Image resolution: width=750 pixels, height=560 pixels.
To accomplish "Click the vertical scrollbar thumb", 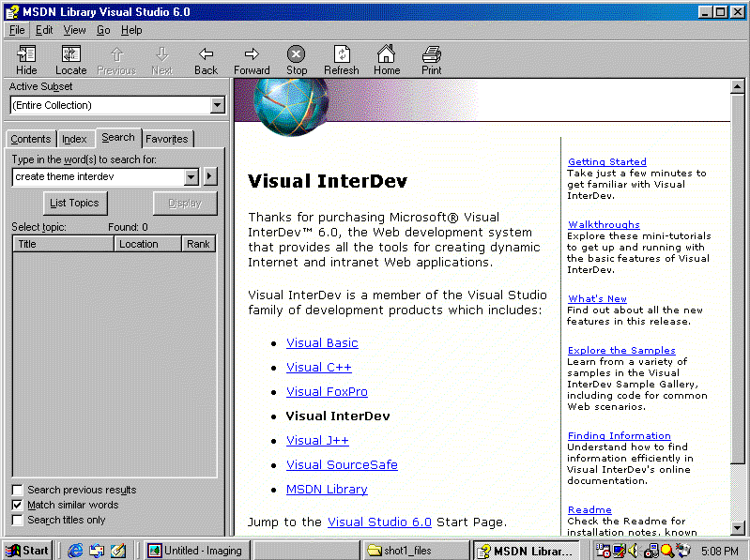I will pyautogui.click(x=737, y=278).
